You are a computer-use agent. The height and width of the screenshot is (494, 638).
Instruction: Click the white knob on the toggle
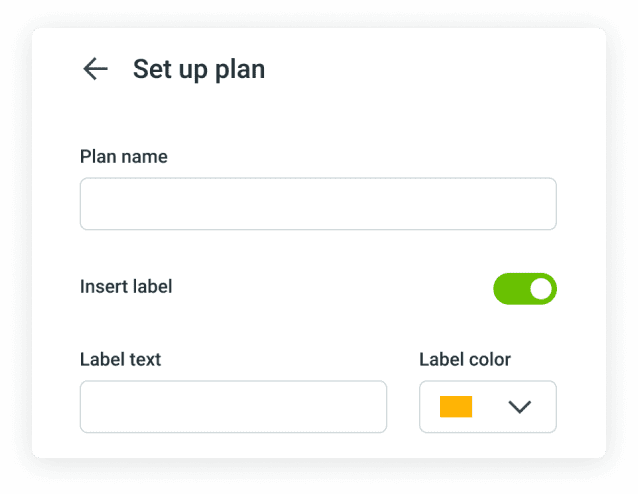tap(541, 289)
